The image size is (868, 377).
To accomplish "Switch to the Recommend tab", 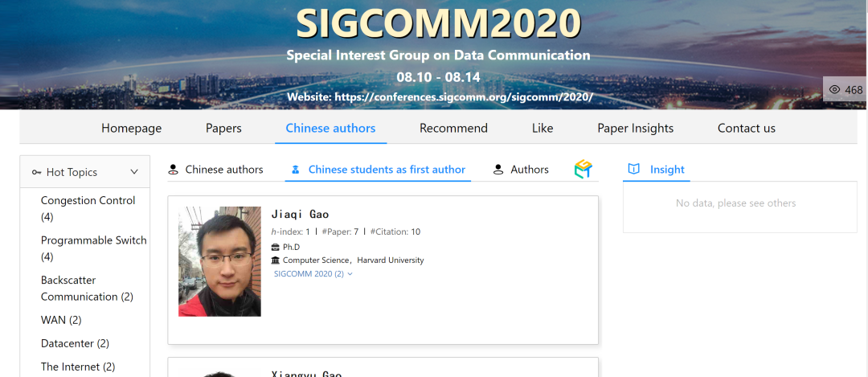I will (453, 129).
